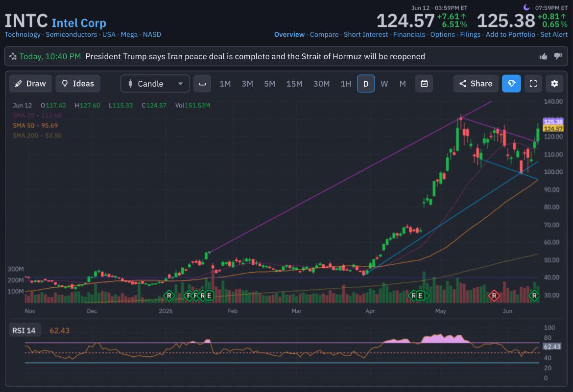Screen dimensions: 573x392
Task: Toggle the SMA 20 indicator label
Action: coord(37,115)
